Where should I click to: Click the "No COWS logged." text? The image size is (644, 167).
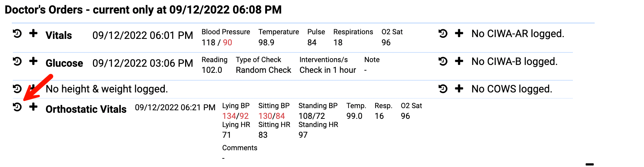click(512, 89)
